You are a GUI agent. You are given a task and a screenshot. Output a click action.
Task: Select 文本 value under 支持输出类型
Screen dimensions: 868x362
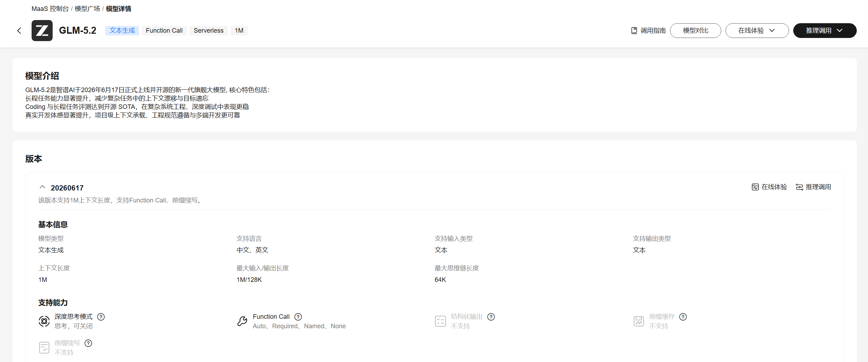point(639,250)
